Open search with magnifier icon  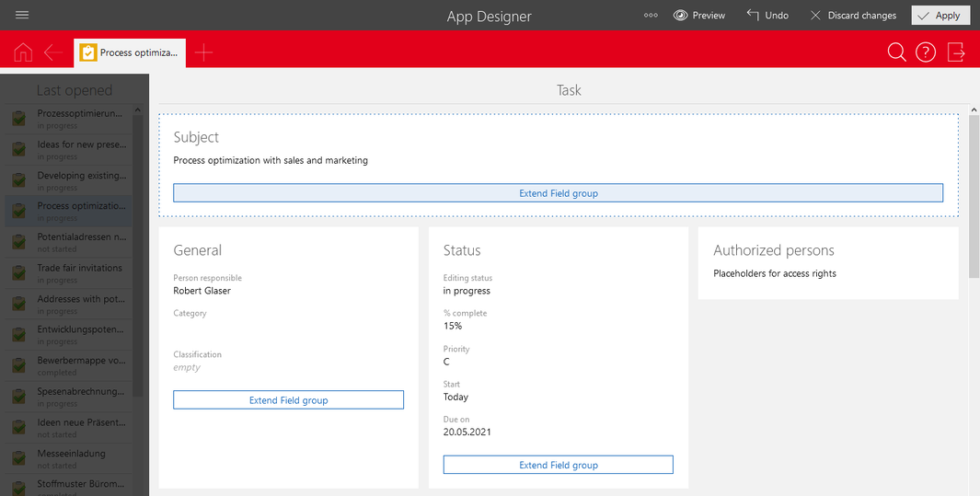(x=896, y=52)
